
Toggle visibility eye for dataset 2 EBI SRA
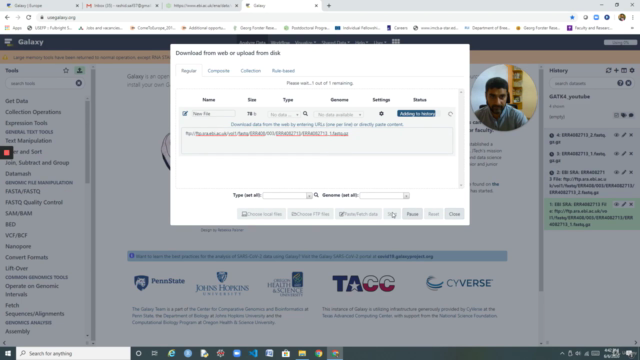click(x=616, y=172)
